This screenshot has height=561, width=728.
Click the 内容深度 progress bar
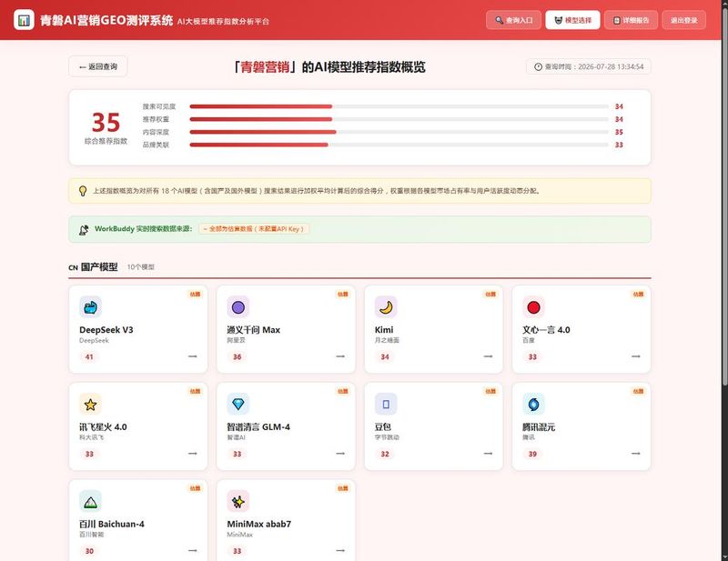[x=399, y=132]
